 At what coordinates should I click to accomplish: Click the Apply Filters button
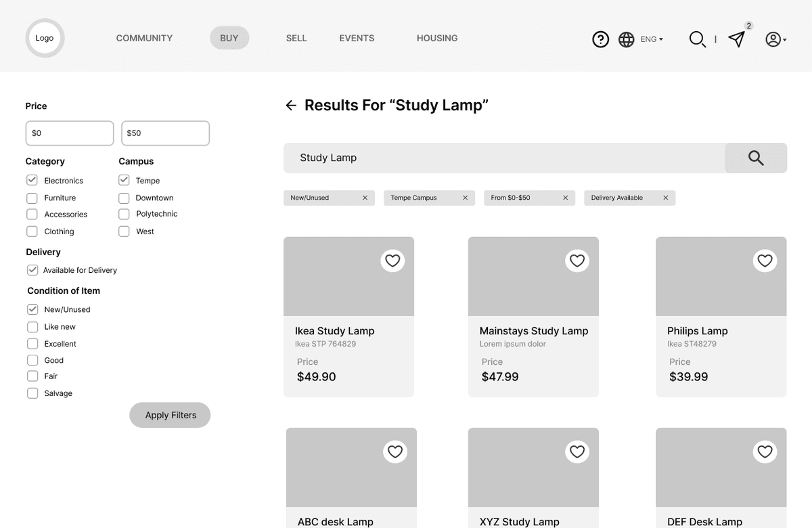pos(170,415)
